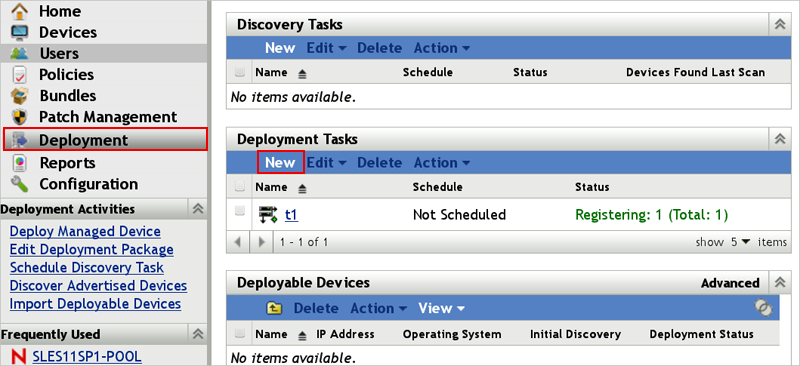
Task: Click the up-folder icon in Deployable Devices
Action: point(274,308)
